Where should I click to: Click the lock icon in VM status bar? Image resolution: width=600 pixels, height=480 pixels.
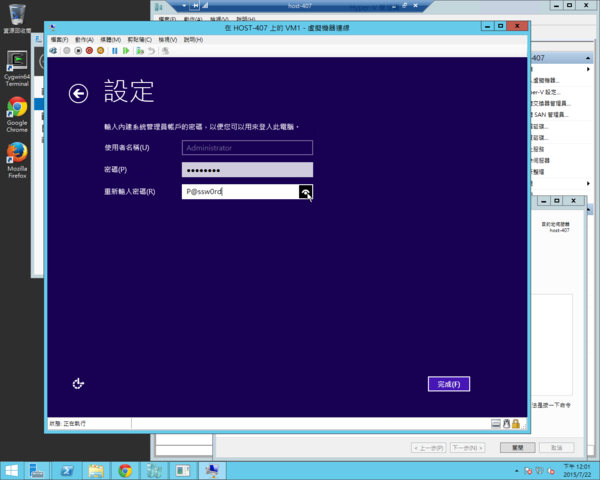coord(516,423)
